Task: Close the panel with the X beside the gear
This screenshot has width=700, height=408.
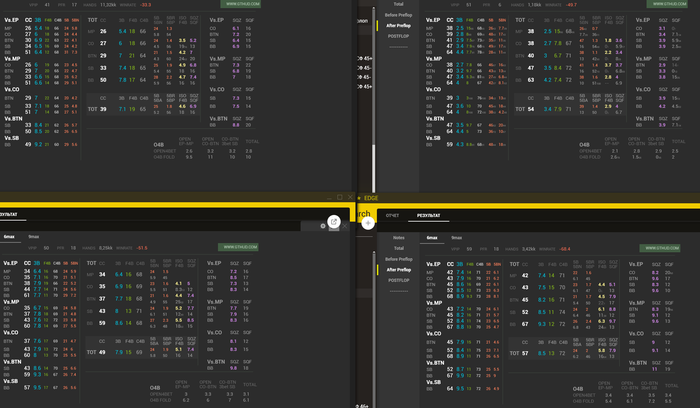Action: [x=345, y=226]
